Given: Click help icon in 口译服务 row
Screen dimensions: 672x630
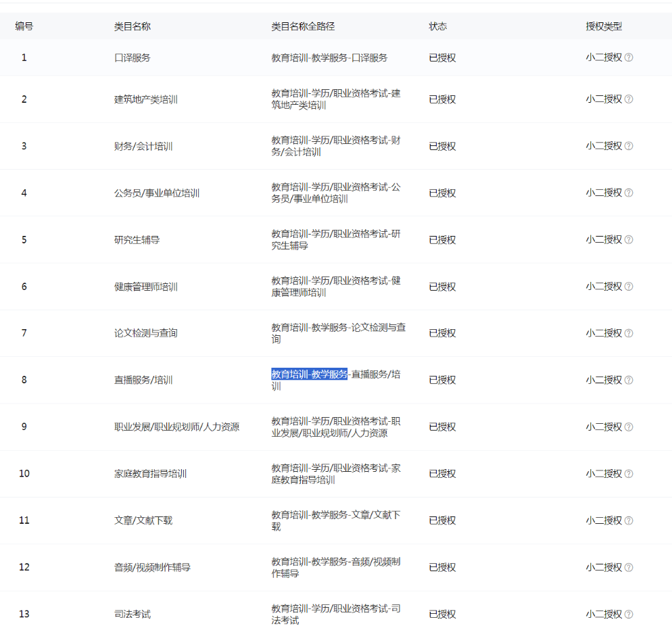Looking at the screenshot, I should point(629,57).
